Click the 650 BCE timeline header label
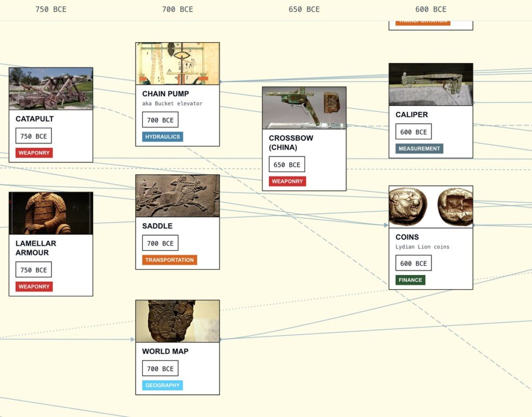 click(304, 9)
